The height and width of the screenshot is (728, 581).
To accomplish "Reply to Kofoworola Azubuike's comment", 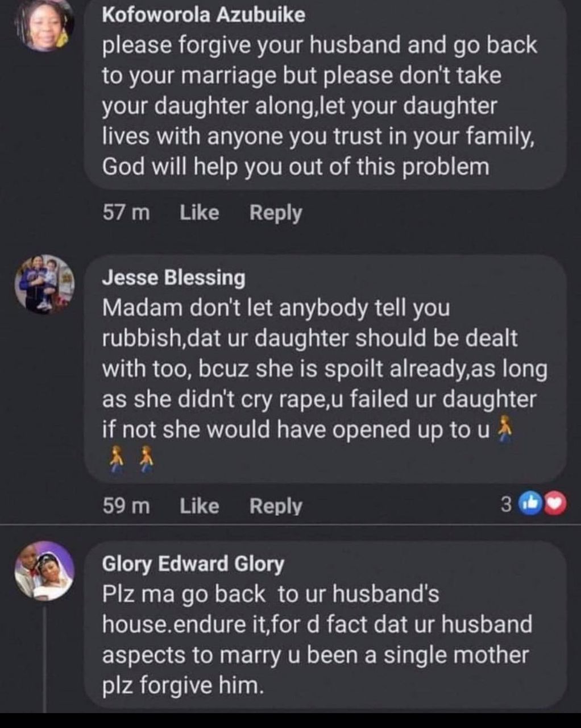I will [276, 213].
